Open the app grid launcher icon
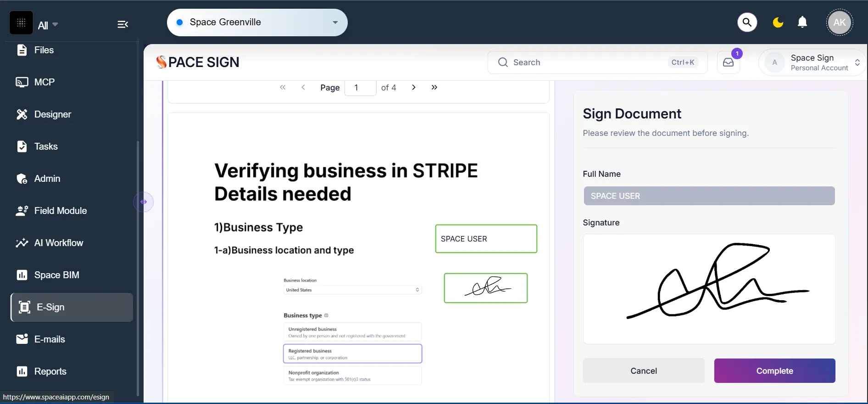The height and width of the screenshot is (404, 868). tap(21, 22)
